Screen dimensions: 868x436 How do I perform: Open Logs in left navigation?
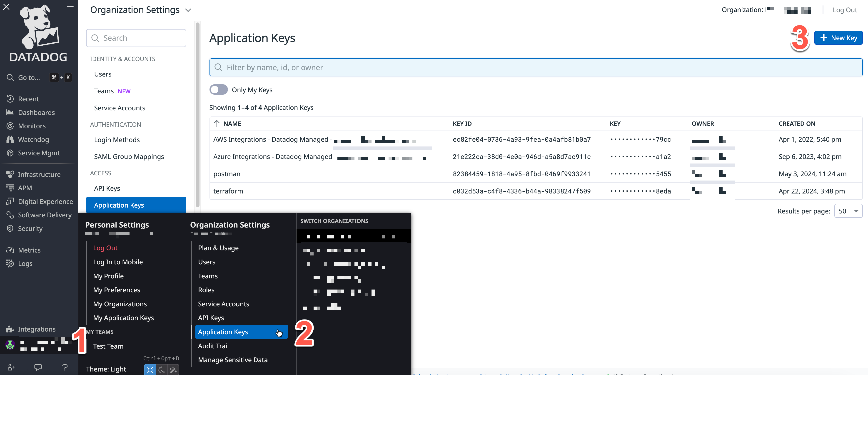(25, 263)
